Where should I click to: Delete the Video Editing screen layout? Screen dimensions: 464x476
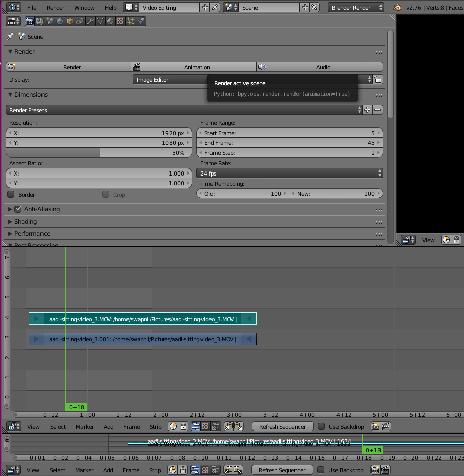click(215, 7)
